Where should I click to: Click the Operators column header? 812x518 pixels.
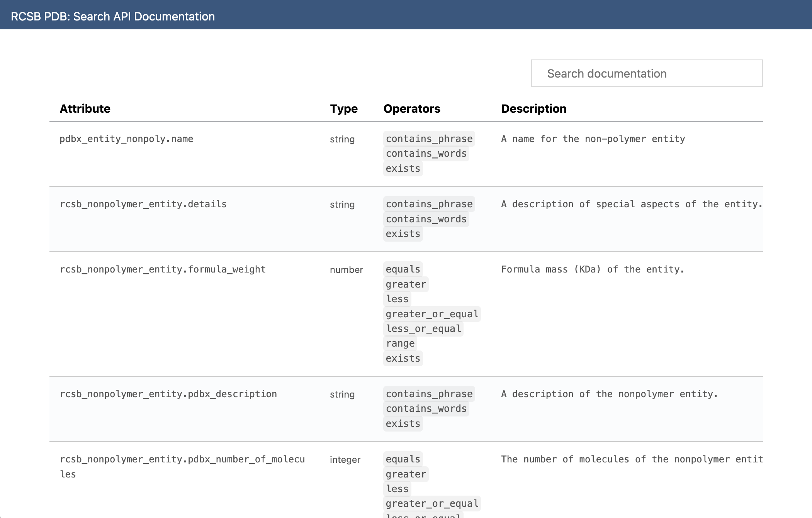pyautogui.click(x=411, y=109)
